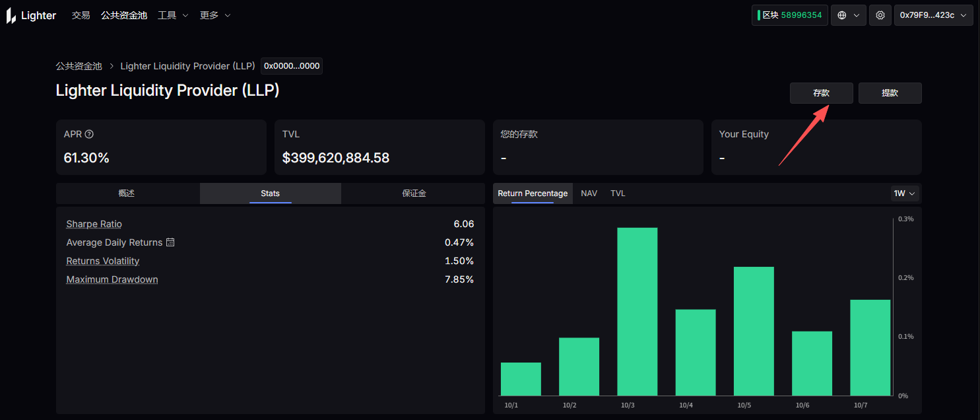Go to 交易 in top navigation
The image size is (980, 420).
(81, 15)
